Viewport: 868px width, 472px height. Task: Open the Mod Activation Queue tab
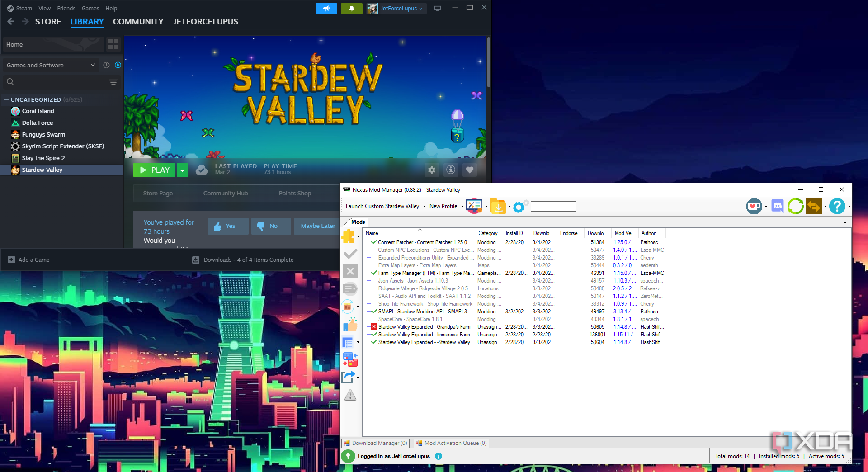[451, 443]
